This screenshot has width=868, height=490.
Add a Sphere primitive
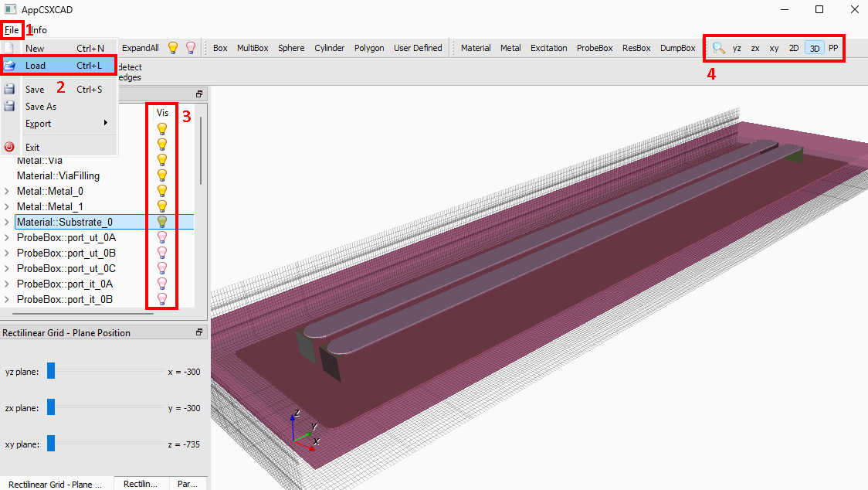pyautogui.click(x=291, y=48)
